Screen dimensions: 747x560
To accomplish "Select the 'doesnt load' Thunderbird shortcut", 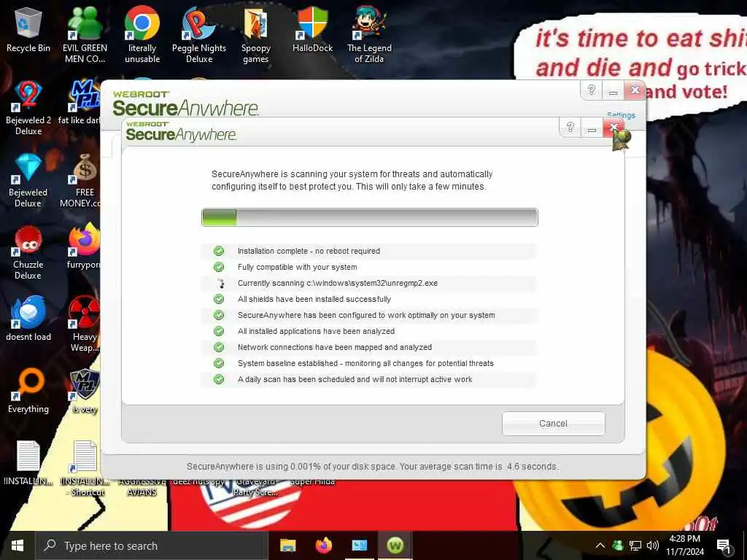I will click(x=28, y=318).
